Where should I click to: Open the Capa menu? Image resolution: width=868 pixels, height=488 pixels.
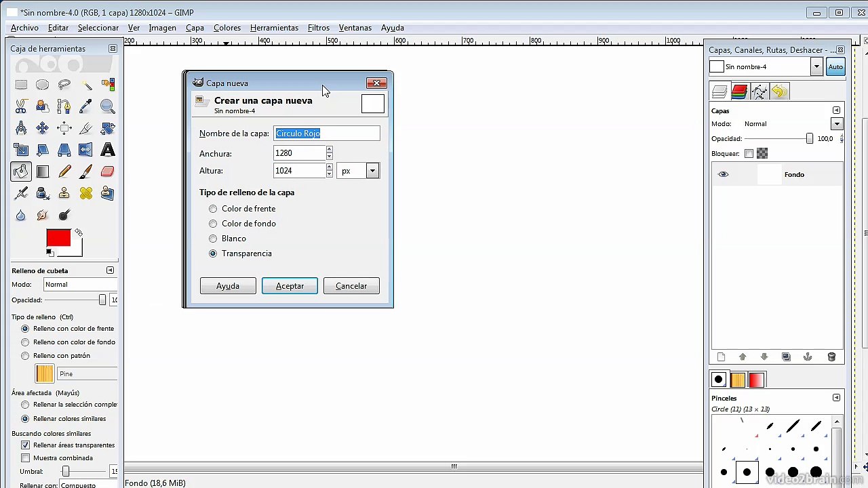pos(195,28)
